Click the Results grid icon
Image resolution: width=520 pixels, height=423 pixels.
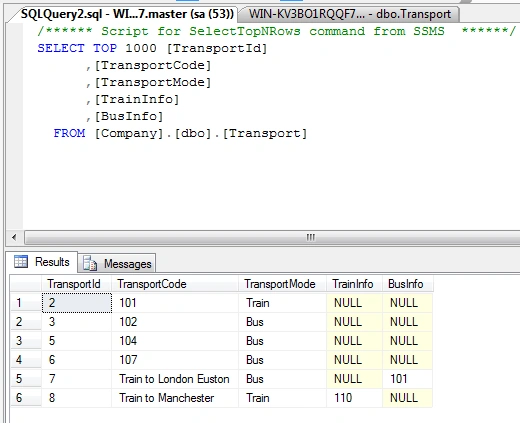pyautogui.click(x=21, y=262)
